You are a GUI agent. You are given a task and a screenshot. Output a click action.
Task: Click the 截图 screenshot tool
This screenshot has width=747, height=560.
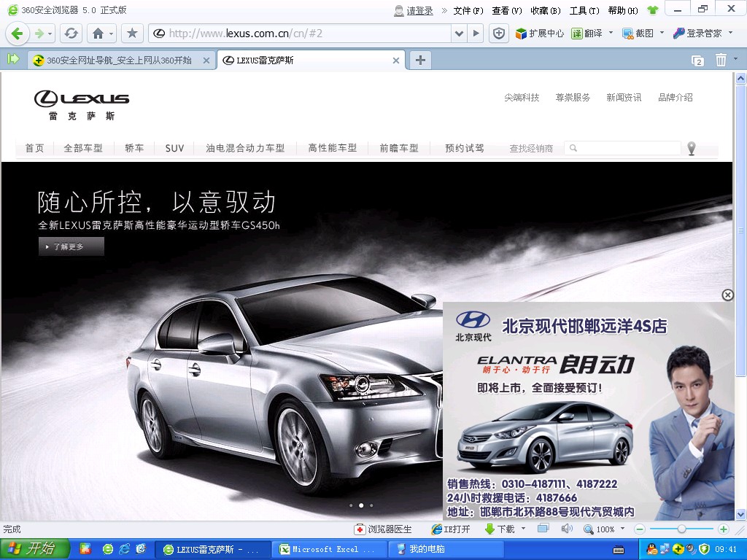[x=638, y=34]
